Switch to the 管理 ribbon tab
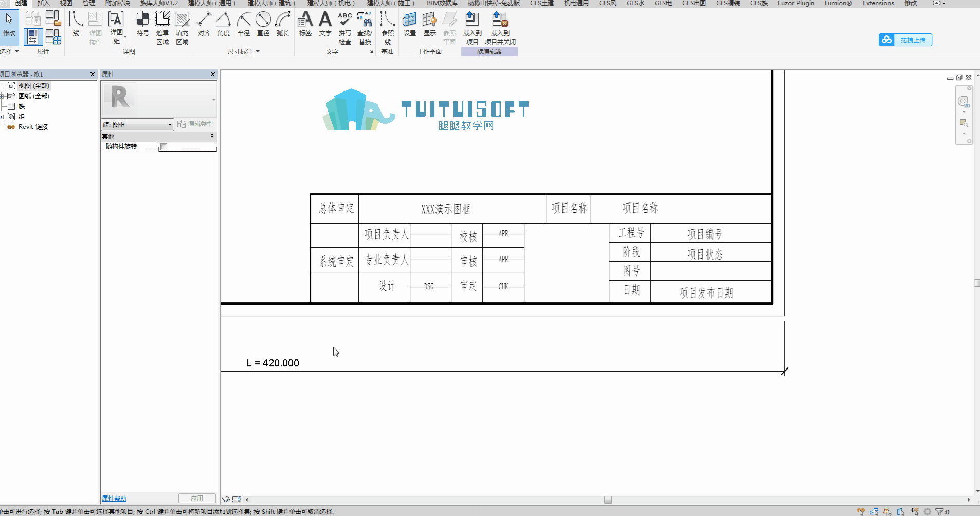980x516 pixels. 88,3
